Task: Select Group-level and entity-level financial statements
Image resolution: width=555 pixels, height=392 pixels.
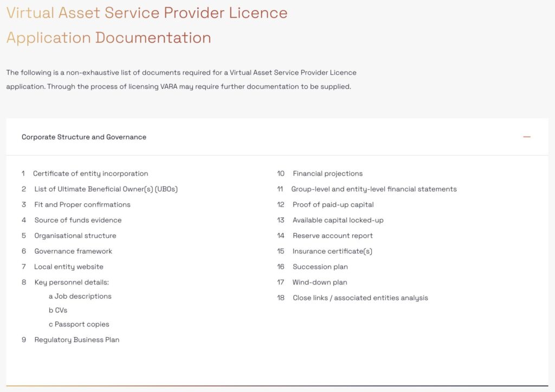Action: (374, 189)
